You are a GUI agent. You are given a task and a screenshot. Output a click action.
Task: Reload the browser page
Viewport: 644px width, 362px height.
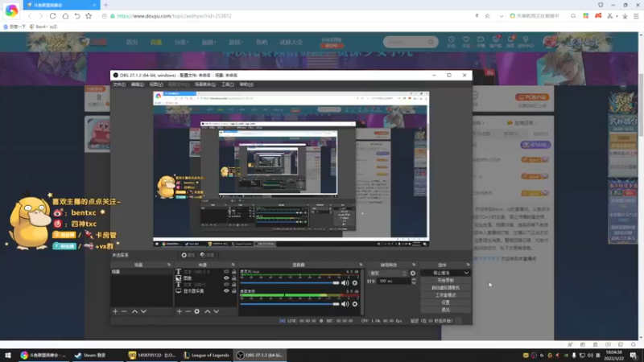tap(53, 16)
